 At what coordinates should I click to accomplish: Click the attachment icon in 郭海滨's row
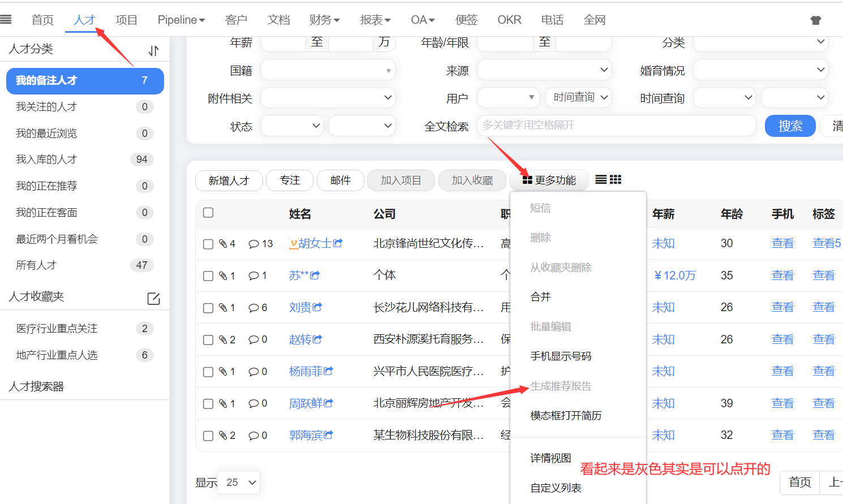223,436
